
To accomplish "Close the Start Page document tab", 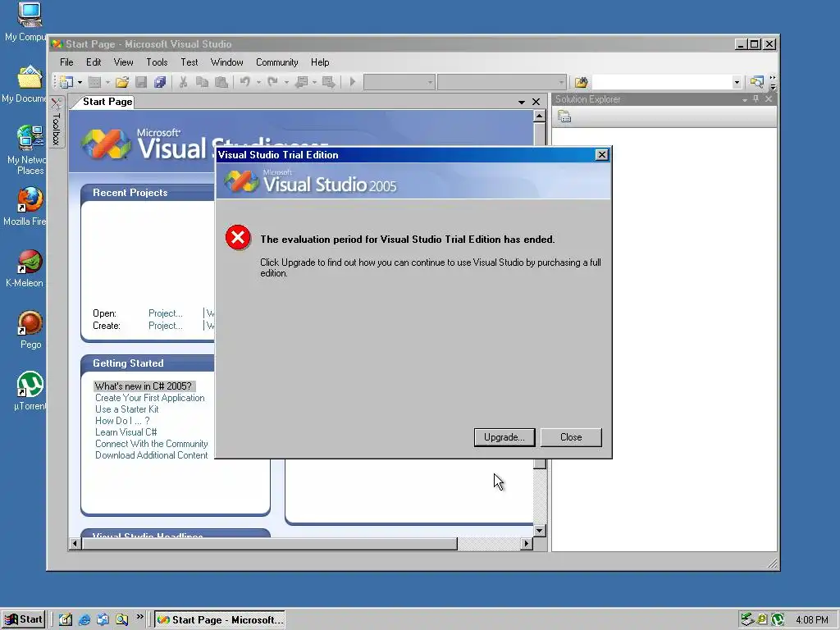I will [x=536, y=102].
